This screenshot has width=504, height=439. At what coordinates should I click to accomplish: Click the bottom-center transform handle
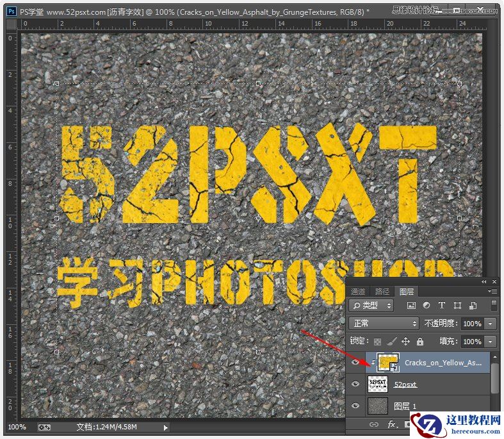pyautogui.click(x=258, y=352)
